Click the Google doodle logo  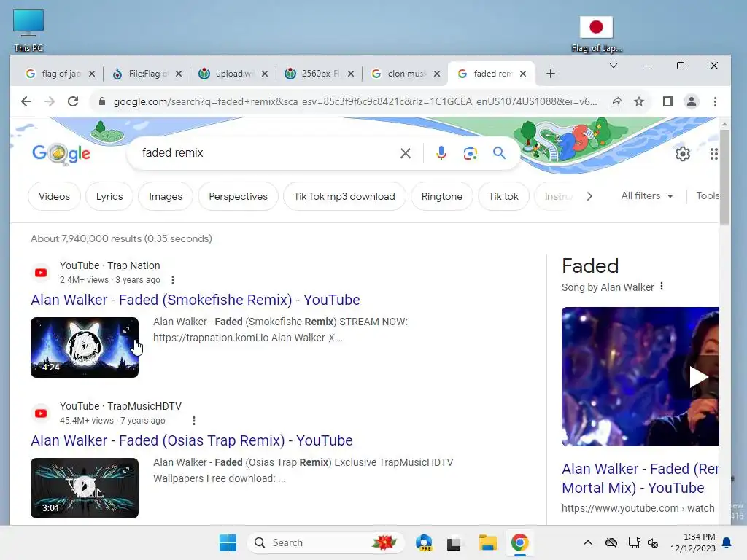tap(61, 153)
